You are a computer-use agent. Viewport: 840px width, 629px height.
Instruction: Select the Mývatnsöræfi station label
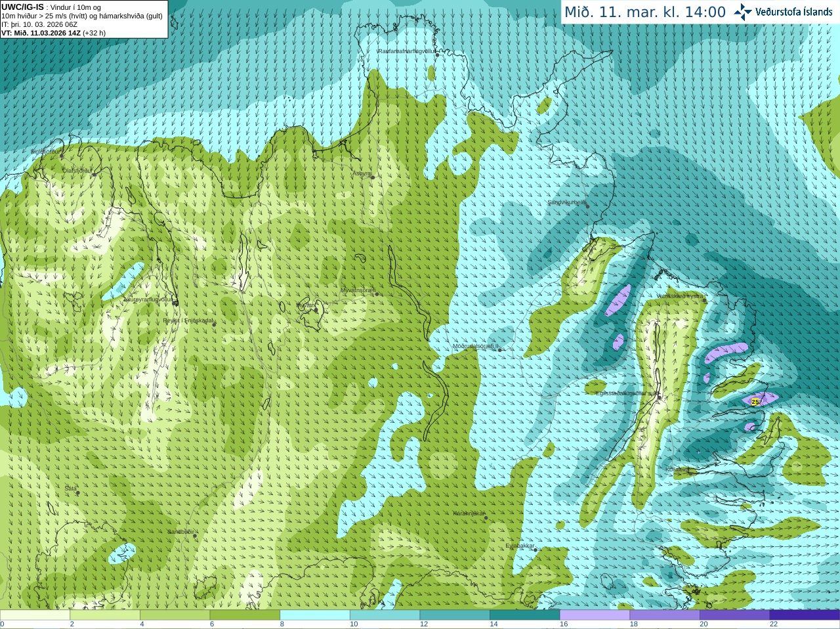[358, 290]
